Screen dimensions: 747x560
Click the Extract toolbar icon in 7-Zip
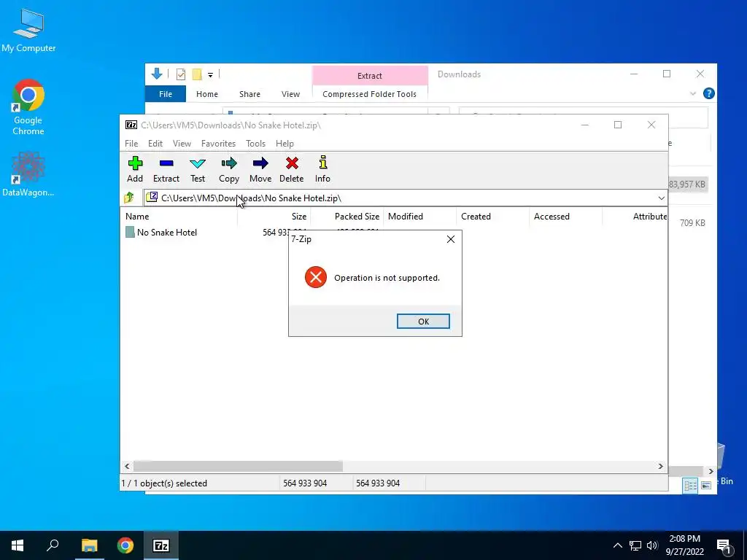tap(166, 169)
